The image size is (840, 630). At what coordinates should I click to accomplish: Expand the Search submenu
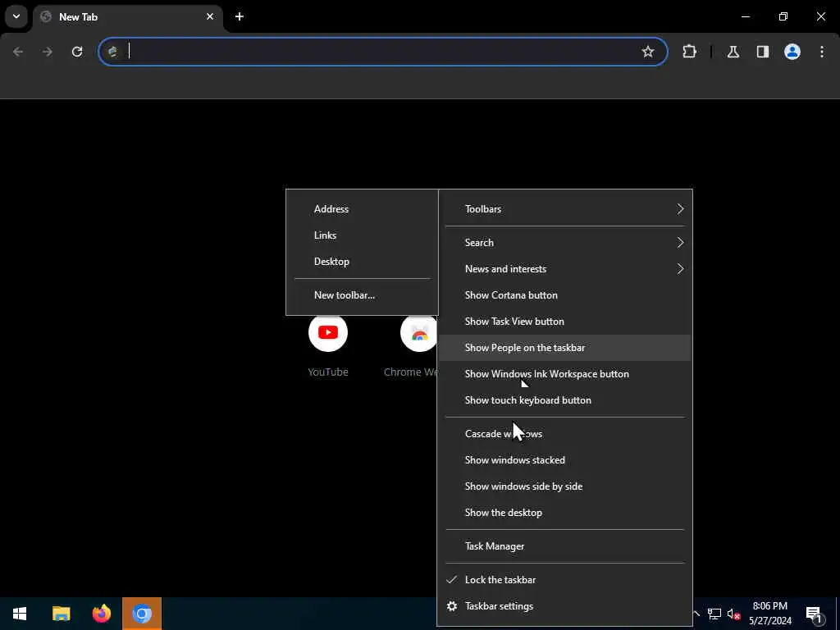coord(565,243)
